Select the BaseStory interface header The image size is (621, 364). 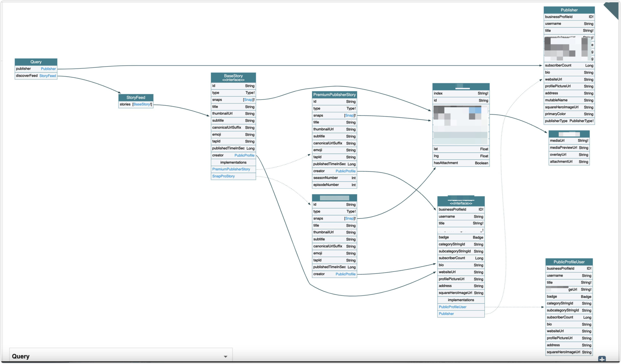coord(233,77)
